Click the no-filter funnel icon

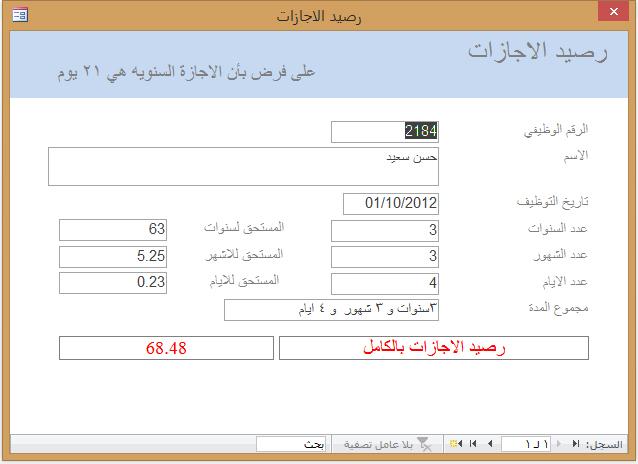tap(424, 443)
